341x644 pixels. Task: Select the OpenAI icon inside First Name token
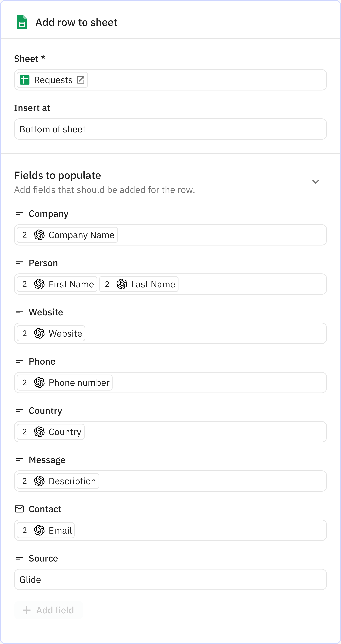39,284
